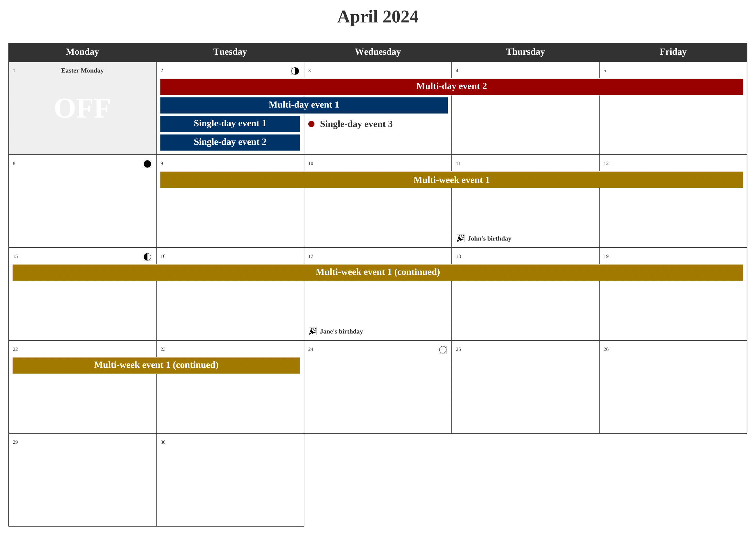Click the half-moon phase icon on April 2
Viewport: 756px width, 535px height.
point(295,71)
